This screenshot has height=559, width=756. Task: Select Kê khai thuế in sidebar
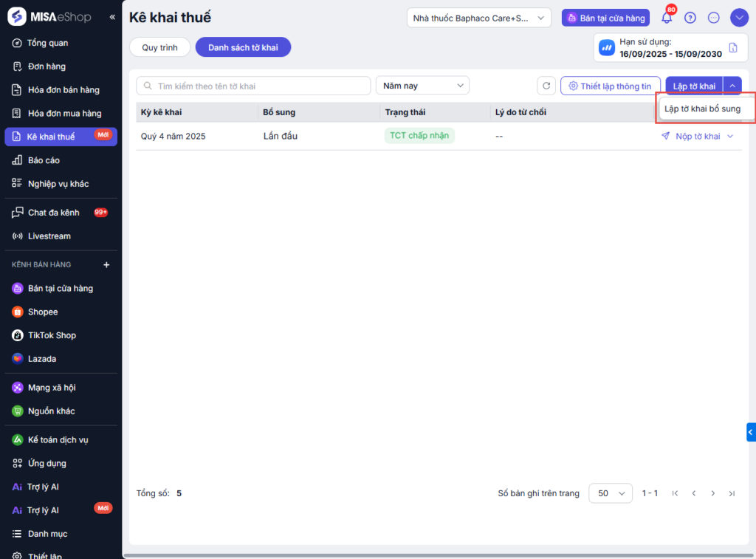coord(61,137)
